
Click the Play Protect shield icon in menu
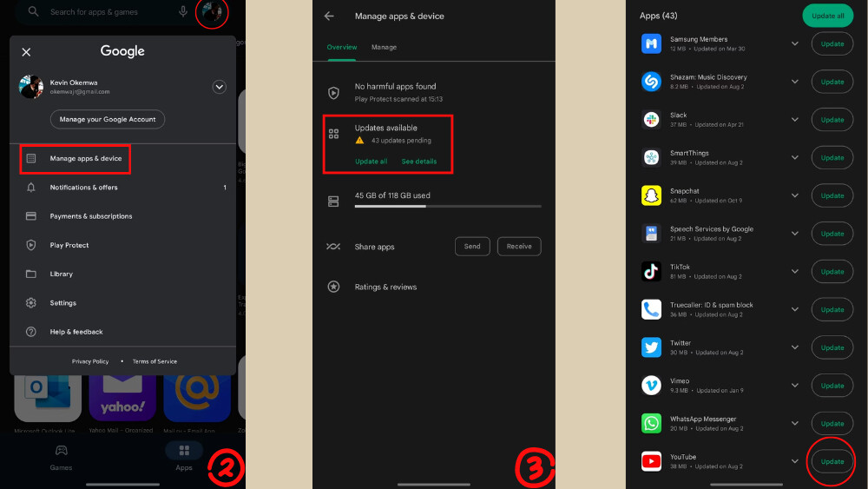pyautogui.click(x=31, y=245)
